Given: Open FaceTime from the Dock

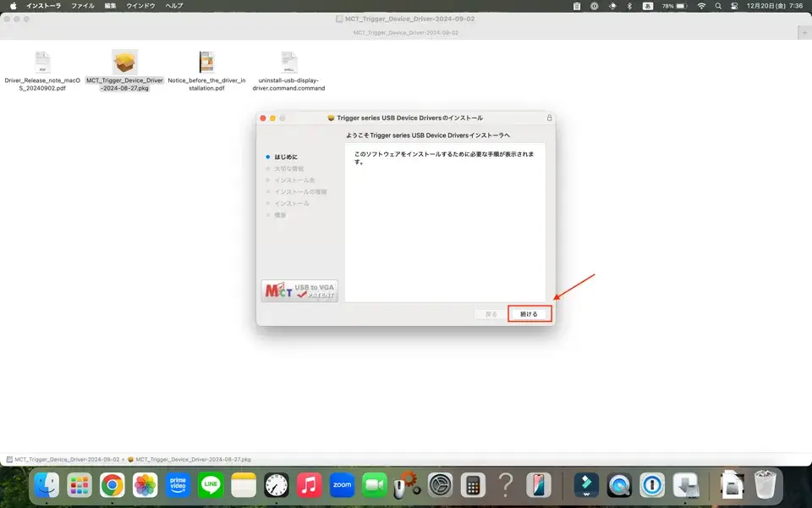Looking at the screenshot, I should coord(375,486).
